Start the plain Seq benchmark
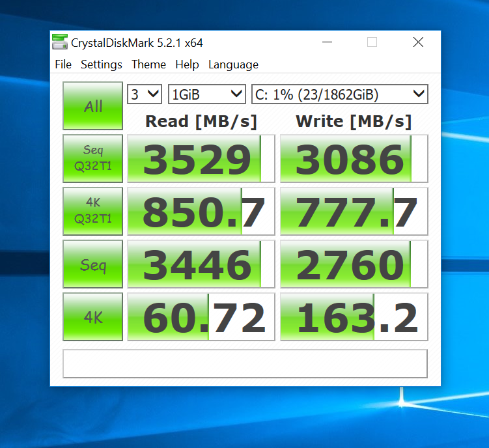This screenshot has height=448, width=489. pos(92,264)
